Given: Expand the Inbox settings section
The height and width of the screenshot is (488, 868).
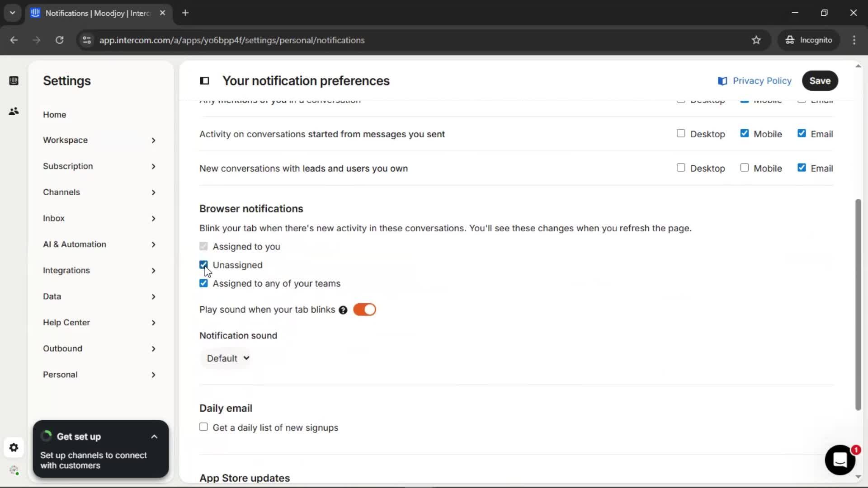Looking at the screenshot, I should (99, 219).
